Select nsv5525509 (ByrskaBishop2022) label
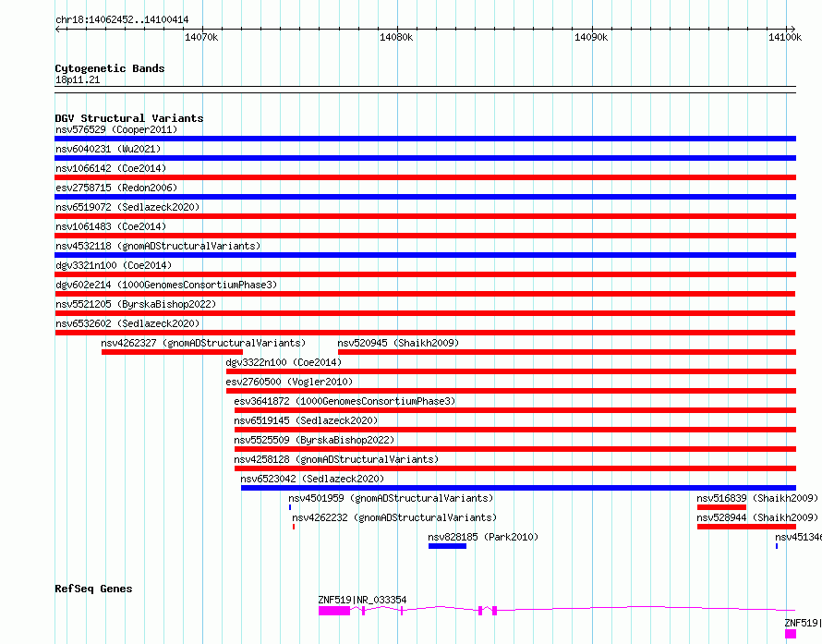The width and height of the screenshot is (822, 644). (314, 440)
